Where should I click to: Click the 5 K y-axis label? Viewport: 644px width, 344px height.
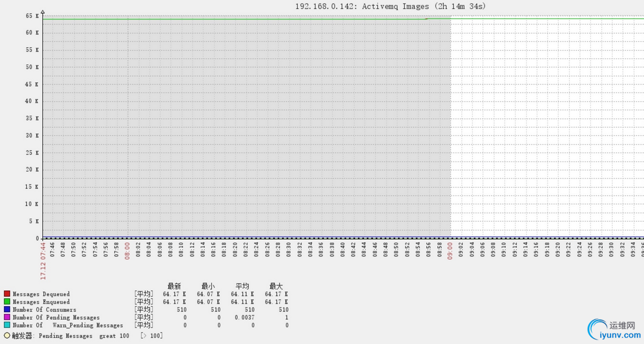(x=34, y=221)
